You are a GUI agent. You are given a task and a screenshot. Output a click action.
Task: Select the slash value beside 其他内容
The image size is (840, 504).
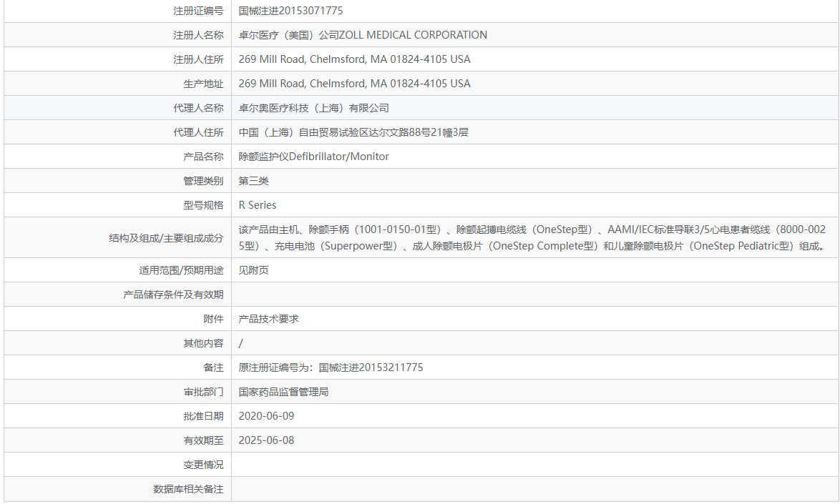(x=240, y=343)
